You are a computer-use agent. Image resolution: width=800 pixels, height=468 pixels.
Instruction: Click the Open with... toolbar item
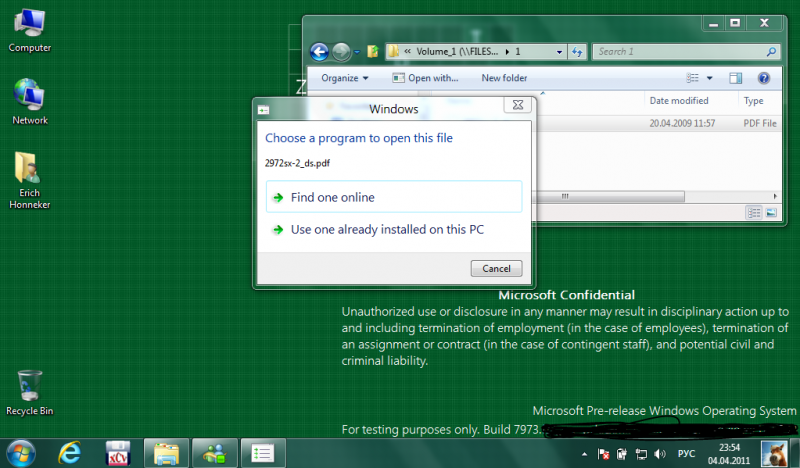[425, 78]
